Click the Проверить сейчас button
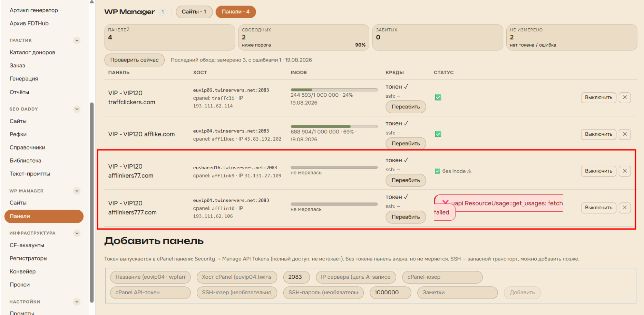Viewport: 644px width, 315px height. click(x=134, y=60)
